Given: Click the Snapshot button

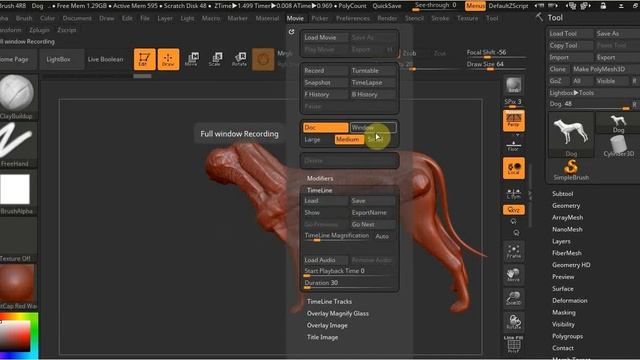Looking at the screenshot, I should 325,82.
